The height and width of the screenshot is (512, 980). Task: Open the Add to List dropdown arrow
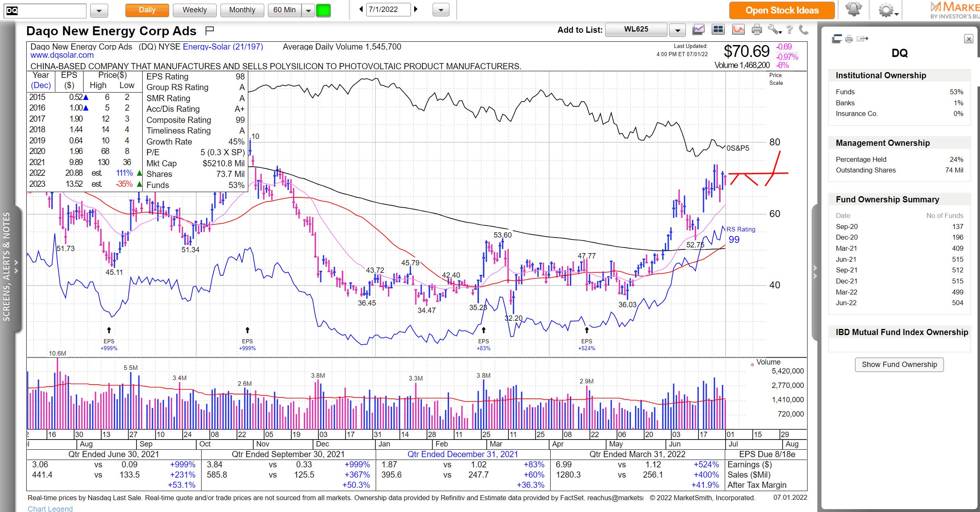click(x=678, y=30)
